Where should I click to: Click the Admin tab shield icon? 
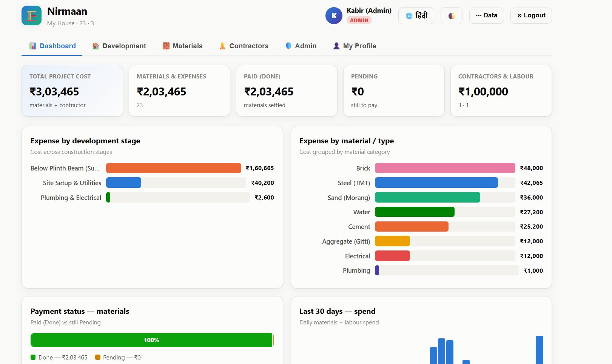point(288,46)
